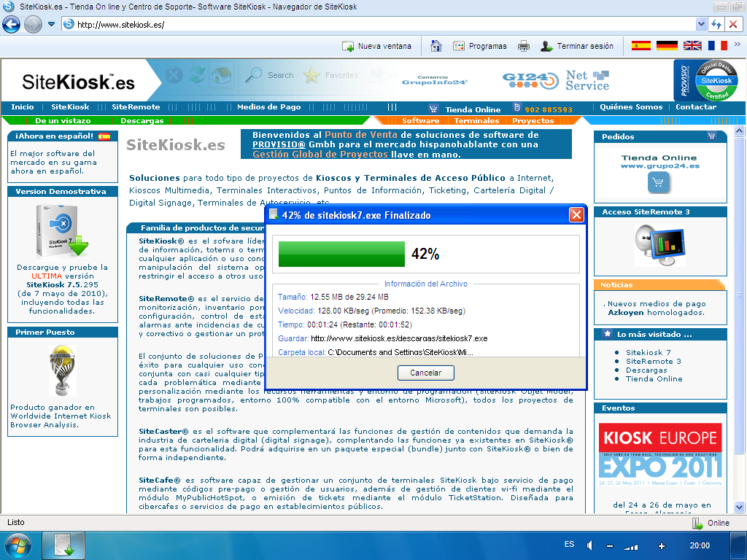
Task: Click the home icon in the toolbar
Action: click(436, 46)
